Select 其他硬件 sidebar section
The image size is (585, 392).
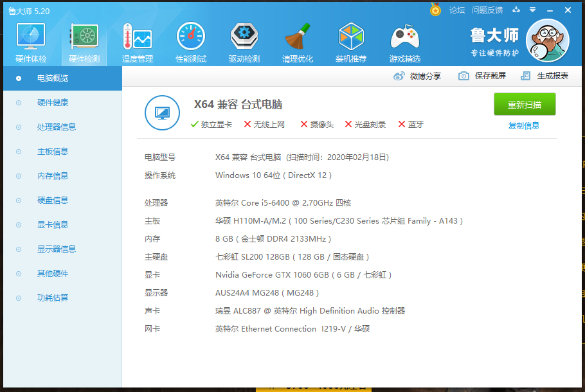click(63, 274)
